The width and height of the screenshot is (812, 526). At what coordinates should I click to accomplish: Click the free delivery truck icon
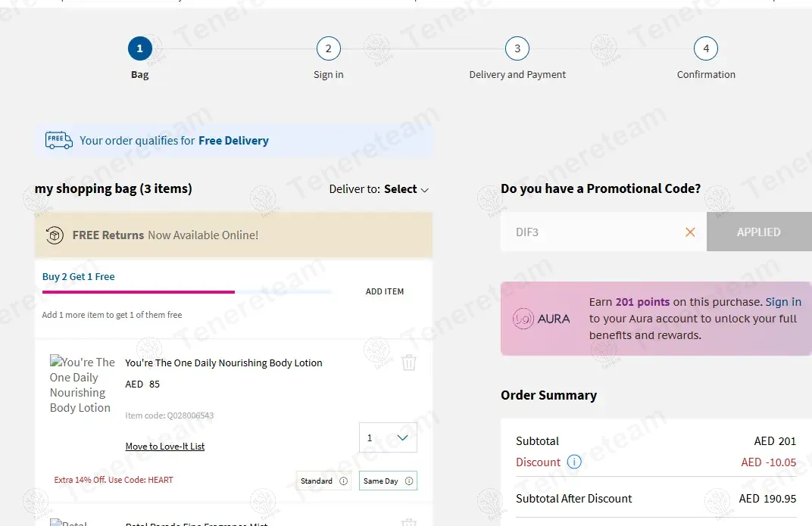click(58, 140)
